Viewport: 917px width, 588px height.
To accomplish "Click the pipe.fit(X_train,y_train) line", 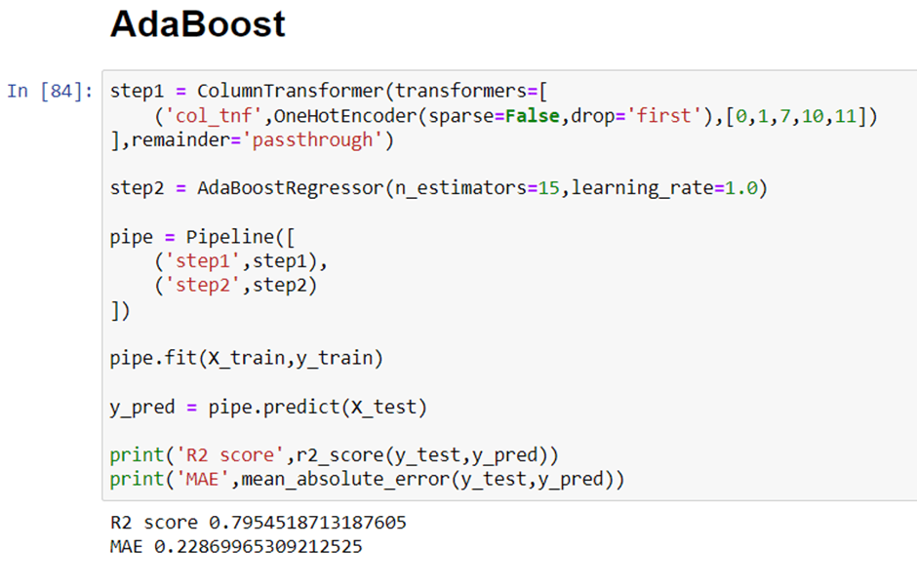I will 246,358.
